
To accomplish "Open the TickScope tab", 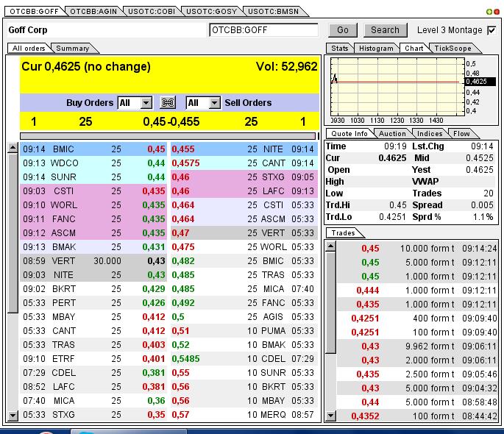I will coord(453,49).
